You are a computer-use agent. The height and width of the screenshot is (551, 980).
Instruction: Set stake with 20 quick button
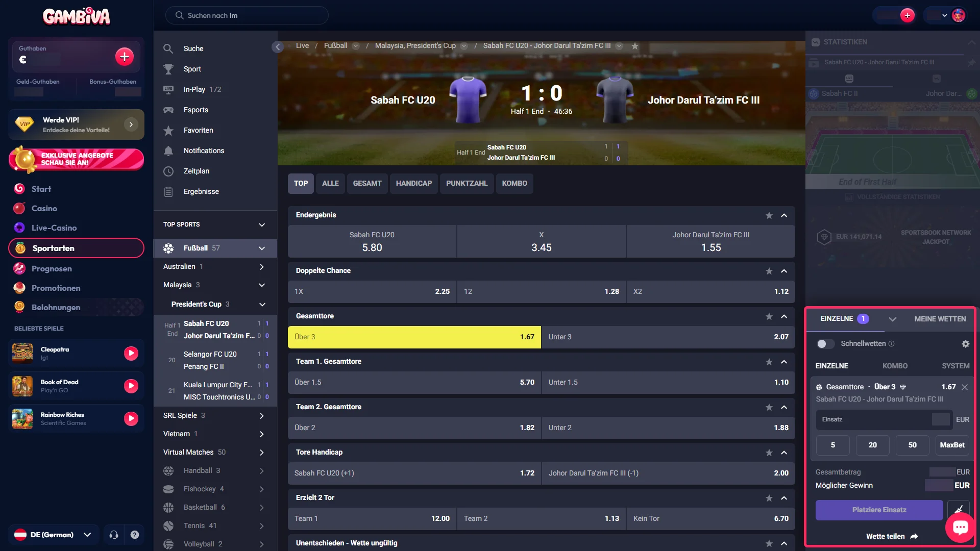click(873, 445)
